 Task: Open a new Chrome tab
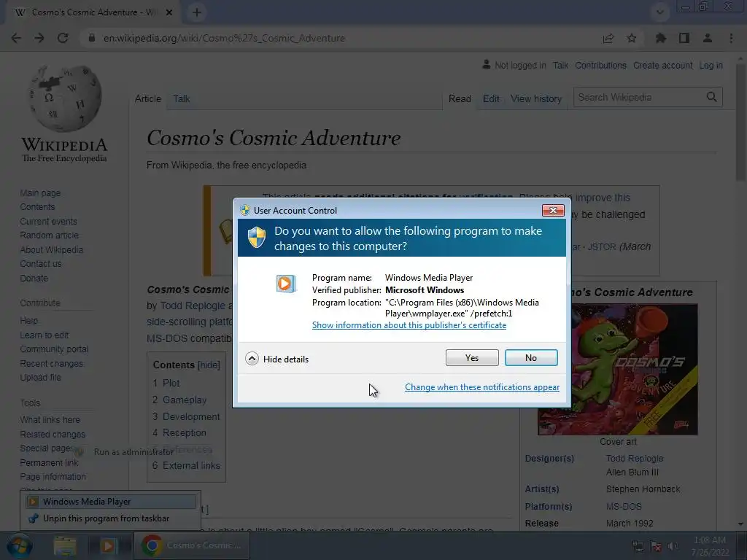click(197, 12)
